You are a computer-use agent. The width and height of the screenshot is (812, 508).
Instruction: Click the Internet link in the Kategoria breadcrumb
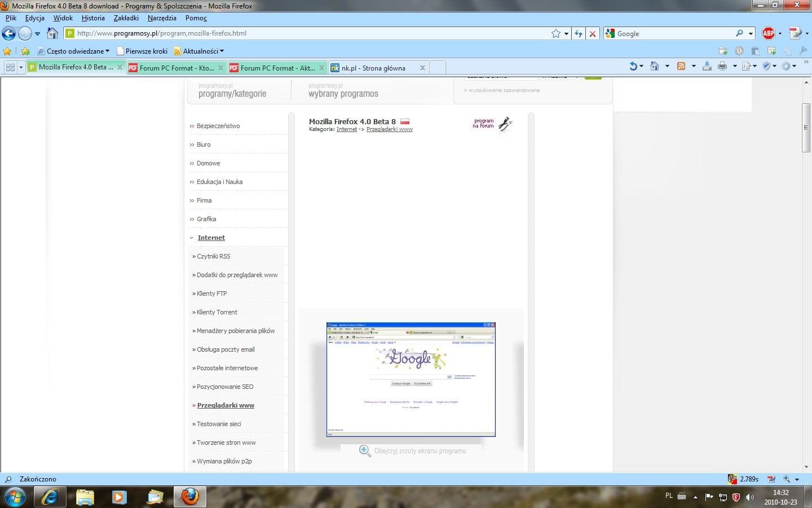pos(347,129)
